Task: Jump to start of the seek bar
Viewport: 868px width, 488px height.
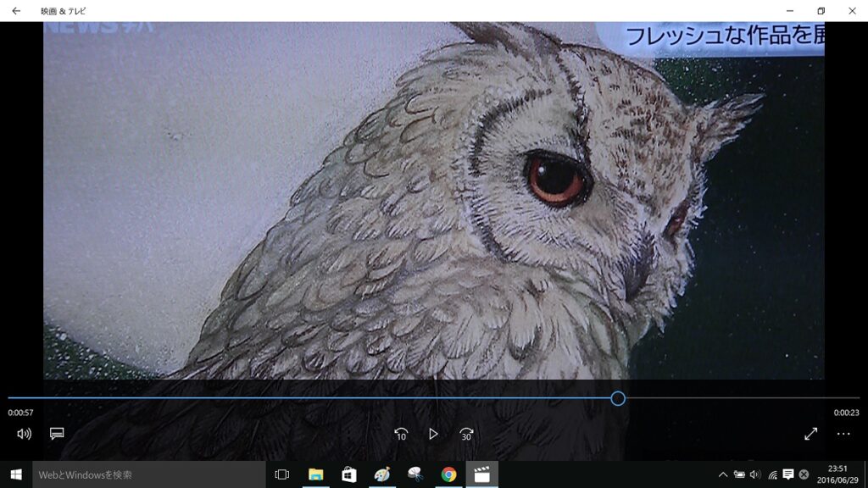Action: [x=8, y=398]
